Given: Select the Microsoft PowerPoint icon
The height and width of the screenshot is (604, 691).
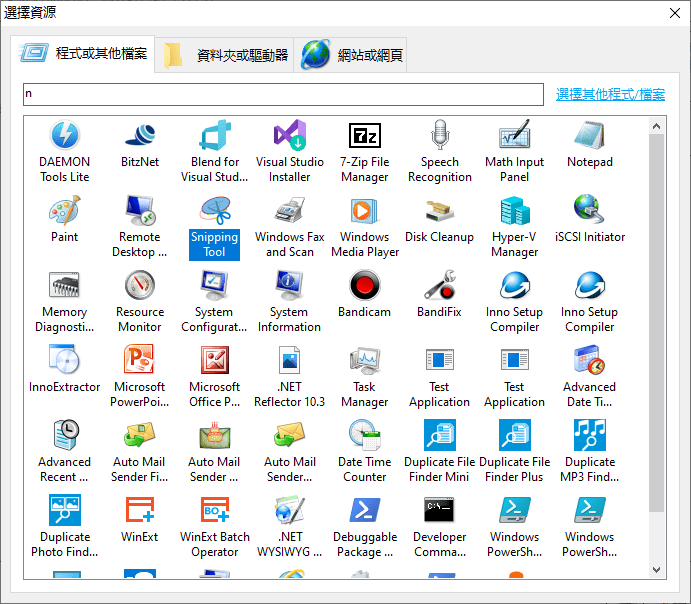Looking at the screenshot, I should (x=140, y=360).
